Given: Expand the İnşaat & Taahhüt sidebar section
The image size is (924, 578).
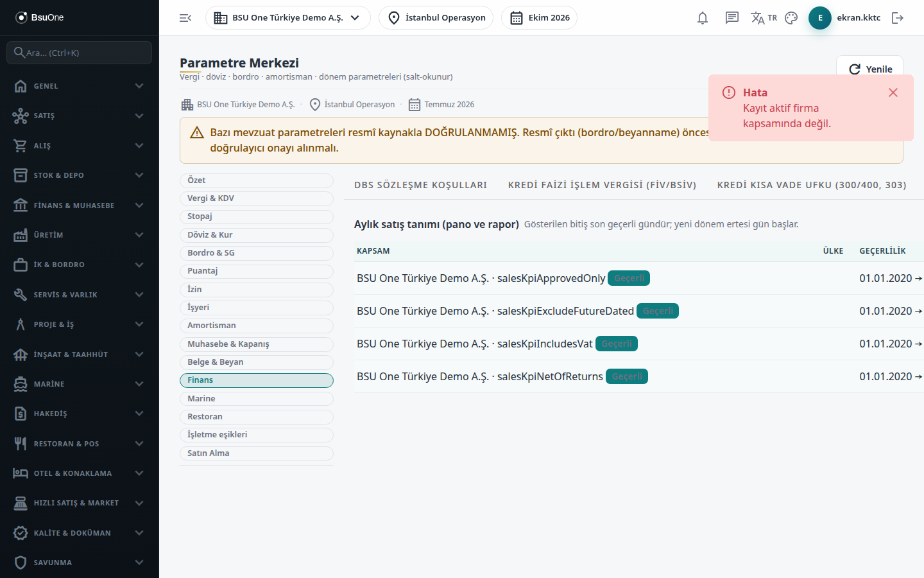Looking at the screenshot, I should [x=80, y=355].
